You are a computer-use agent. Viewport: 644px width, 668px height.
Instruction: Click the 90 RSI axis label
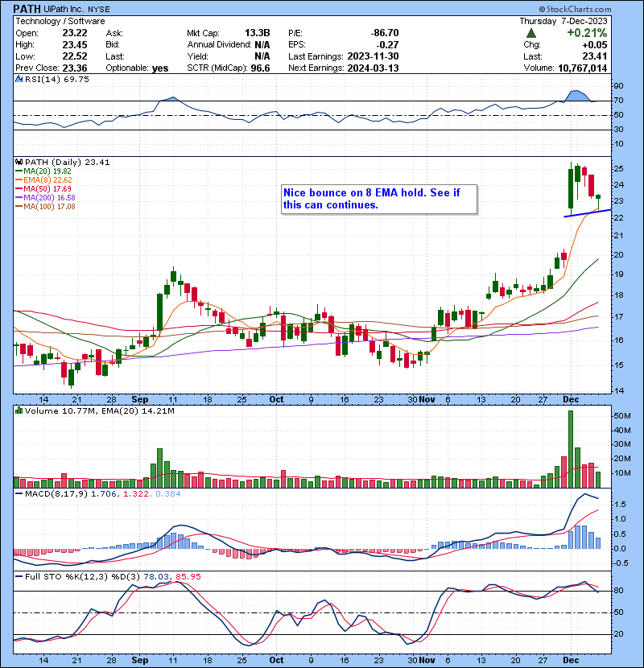(x=618, y=86)
